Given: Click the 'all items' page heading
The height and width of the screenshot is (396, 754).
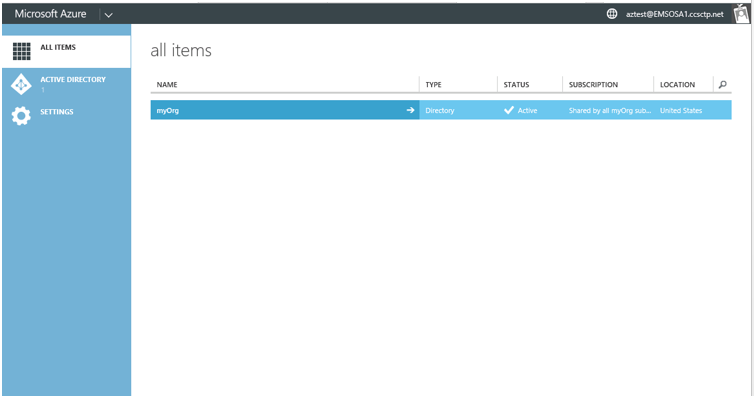Looking at the screenshot, I should tap(181, 50).
